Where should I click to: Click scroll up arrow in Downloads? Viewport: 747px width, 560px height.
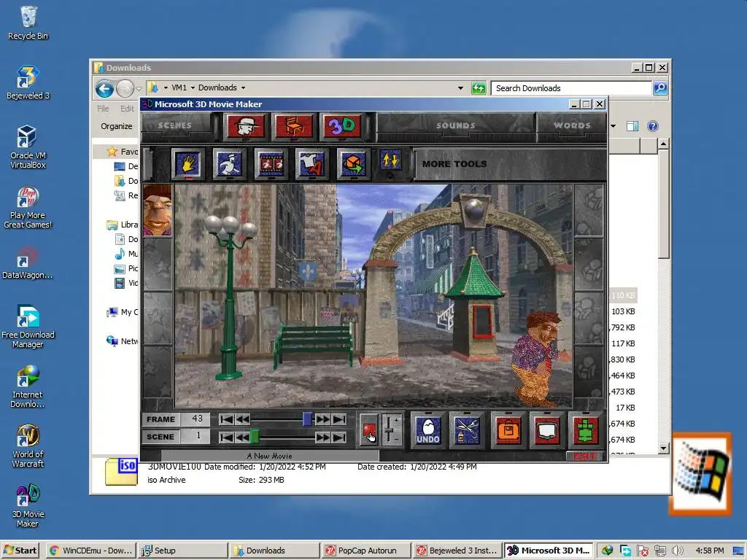pyautogui.click(x=663, y=144)
